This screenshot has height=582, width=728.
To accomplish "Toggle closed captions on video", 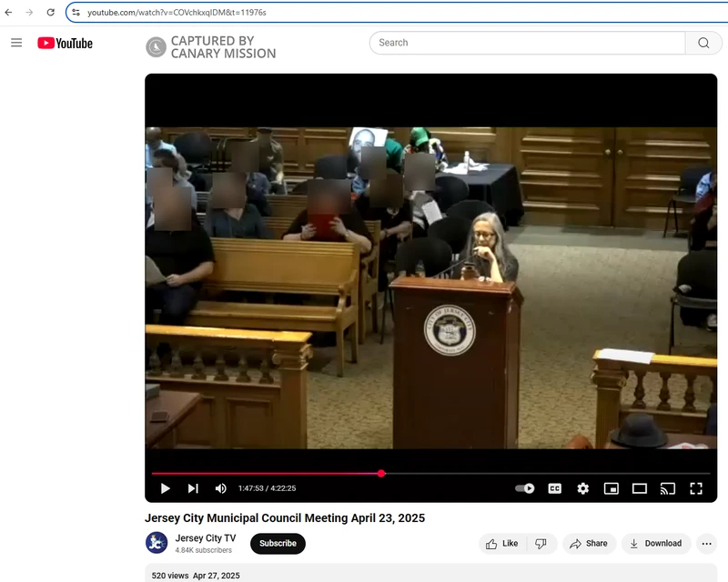I will (x=554, y=488).
